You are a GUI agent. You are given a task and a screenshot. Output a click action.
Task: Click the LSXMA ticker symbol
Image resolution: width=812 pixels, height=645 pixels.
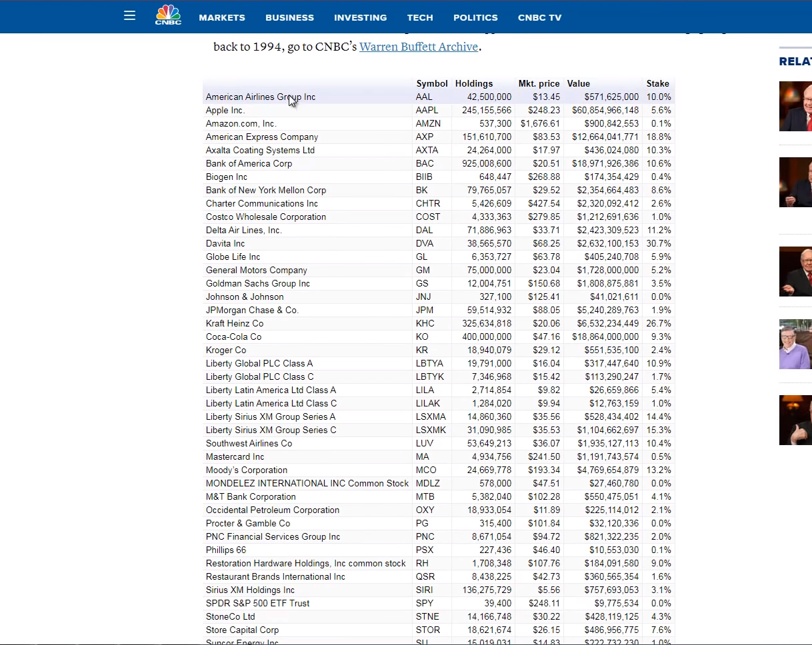431,416
